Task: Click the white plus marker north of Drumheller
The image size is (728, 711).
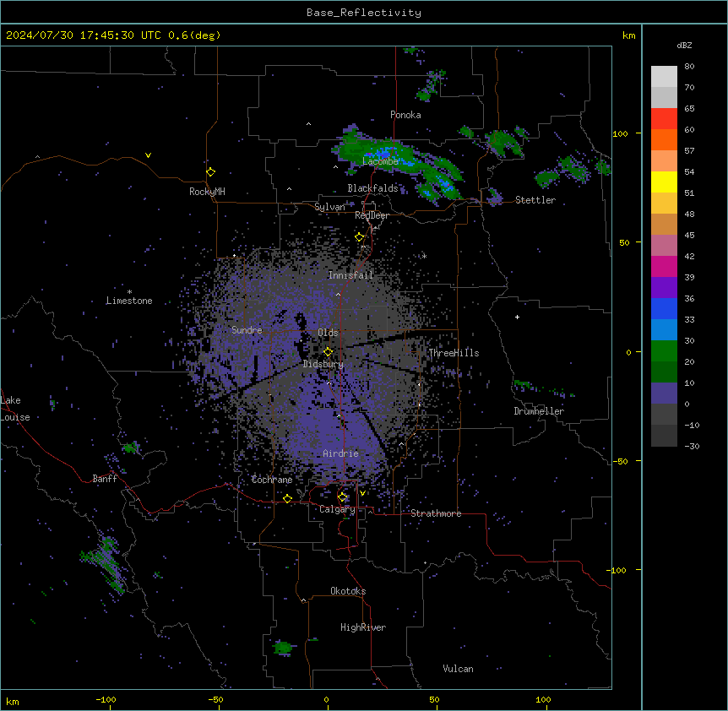Action: click(517, 317)
